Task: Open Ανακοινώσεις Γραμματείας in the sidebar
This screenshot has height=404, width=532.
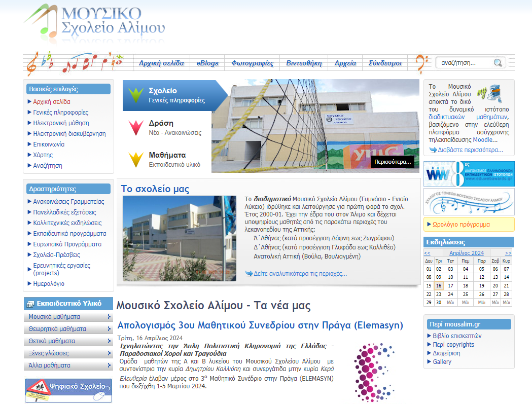Action: point(68,201)
